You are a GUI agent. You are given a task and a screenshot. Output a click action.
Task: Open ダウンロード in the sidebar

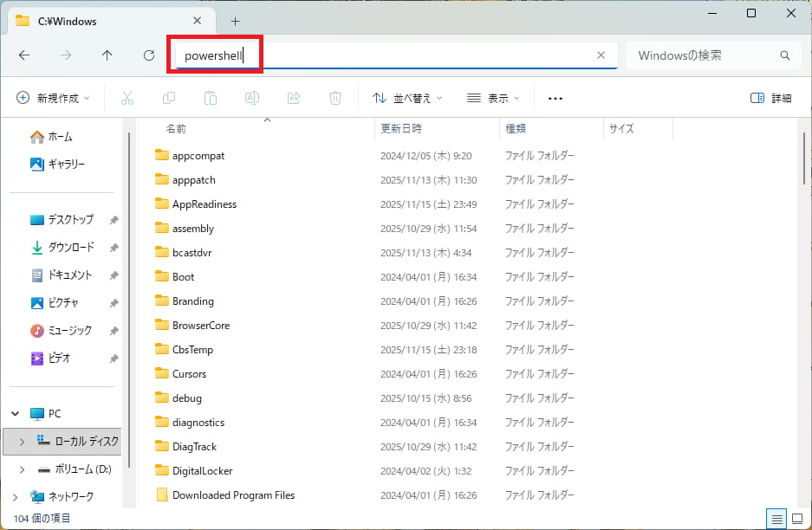point(70,248)
